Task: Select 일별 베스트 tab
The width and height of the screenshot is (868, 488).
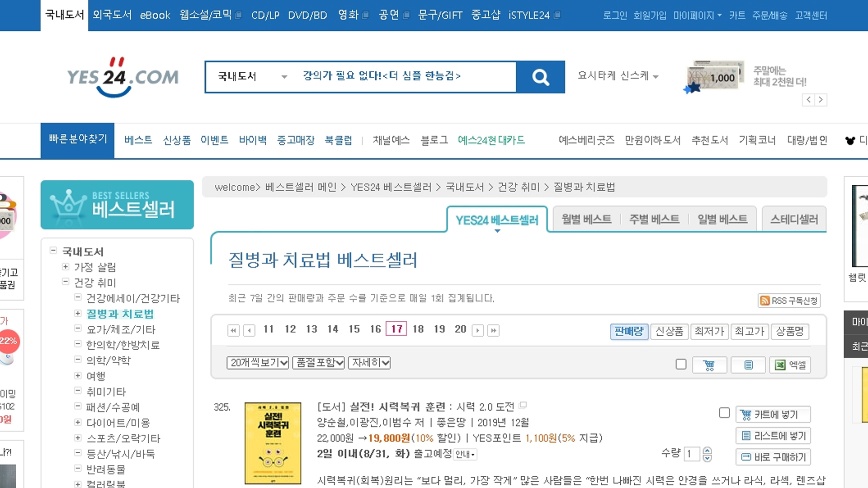Action: [722, 219]
